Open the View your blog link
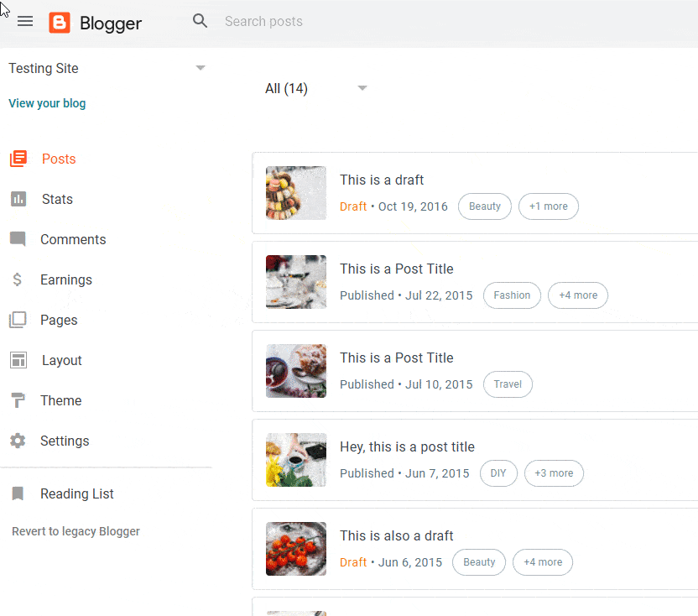 coord(47,103)
